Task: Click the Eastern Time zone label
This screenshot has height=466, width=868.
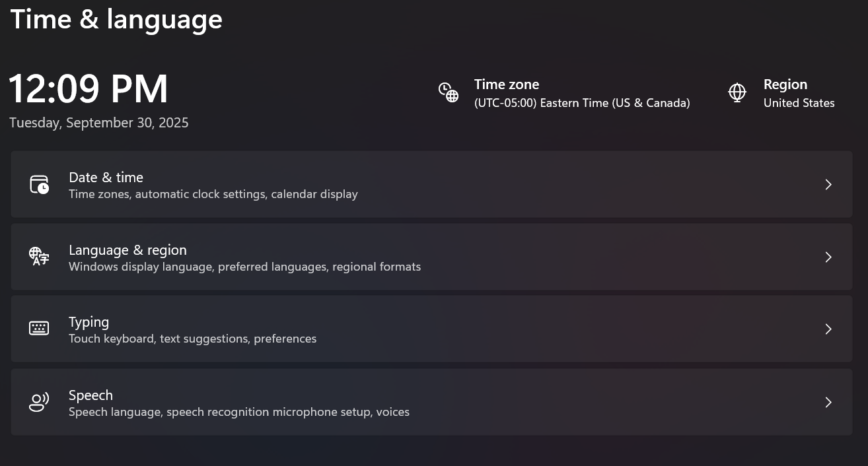Action: click(582, 103)
